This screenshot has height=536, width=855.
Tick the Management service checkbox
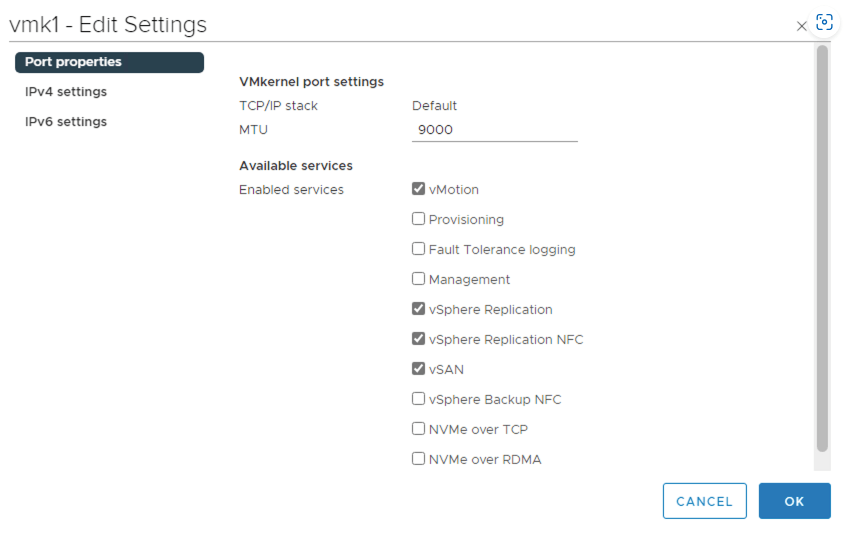(419, 280)
